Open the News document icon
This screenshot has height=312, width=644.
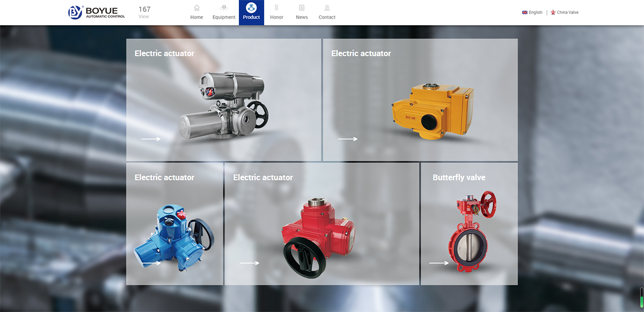[302, 8]
